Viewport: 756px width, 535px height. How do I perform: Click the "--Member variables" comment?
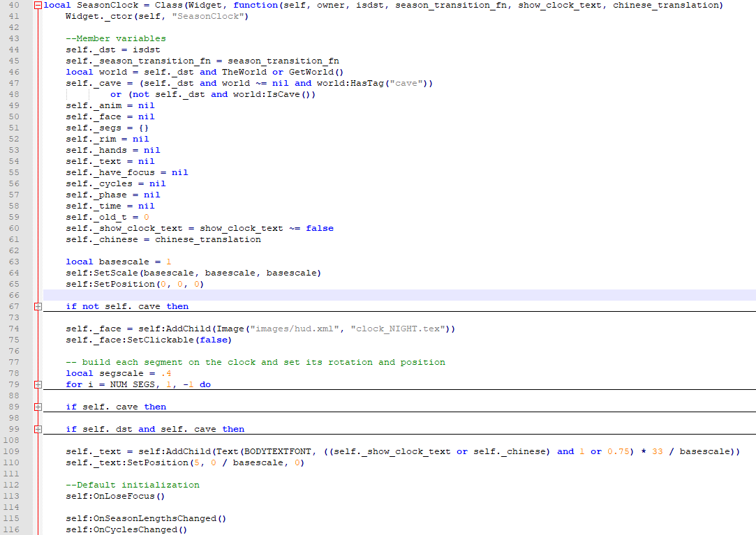(x=116, y=38)
